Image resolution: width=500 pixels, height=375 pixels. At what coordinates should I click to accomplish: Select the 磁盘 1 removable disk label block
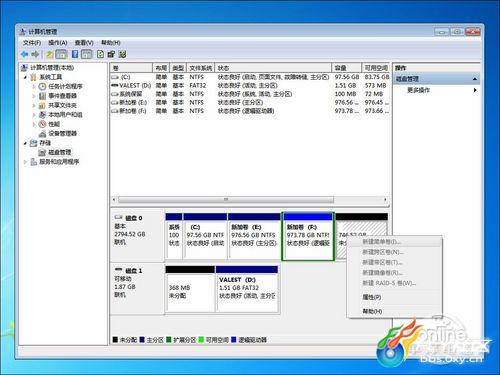(x=138, y=288)
